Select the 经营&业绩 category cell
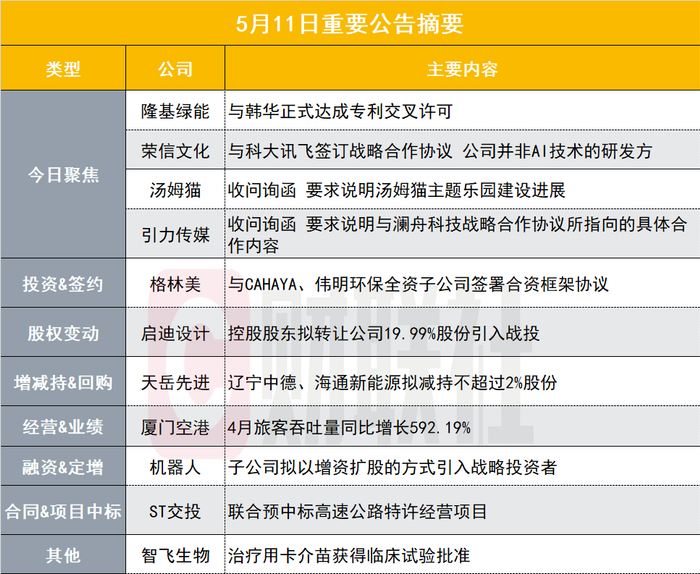The image size is (700, 574). (x=63, y=427)
